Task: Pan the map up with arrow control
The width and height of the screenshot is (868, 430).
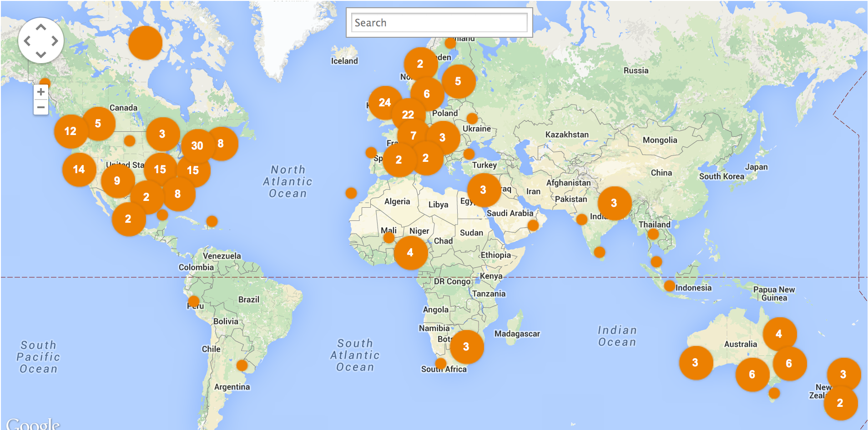Action: coord(41,27)
